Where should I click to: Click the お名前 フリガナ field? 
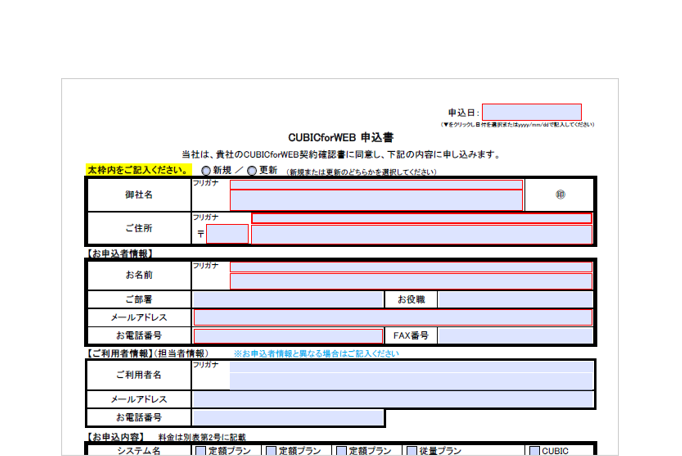(x=411, y=266)
